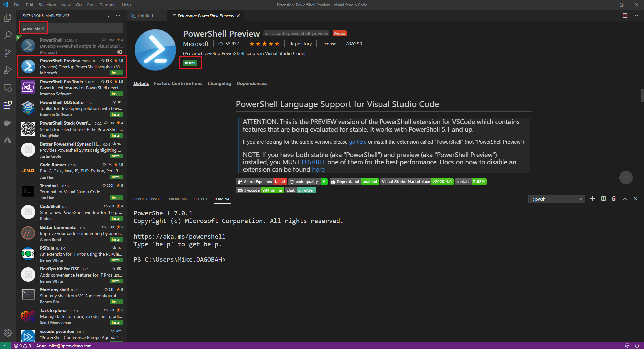Clear extensions search results icon
Screen dimensions: 644x349
[x=107, y=16]
